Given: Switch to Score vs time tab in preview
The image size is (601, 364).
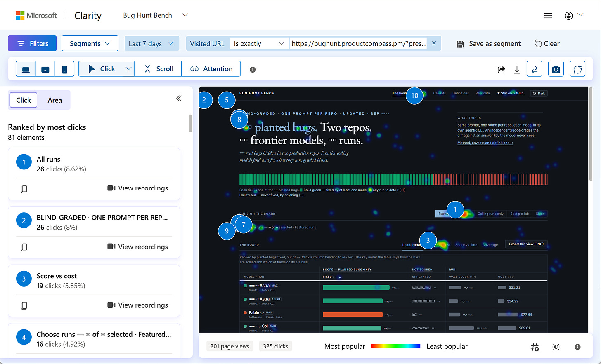Looking at the screenshot, I should [x=466, y=245].
